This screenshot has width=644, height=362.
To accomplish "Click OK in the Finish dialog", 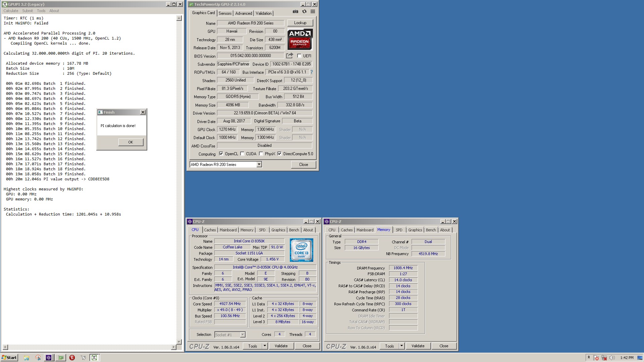I will point(131,142).
